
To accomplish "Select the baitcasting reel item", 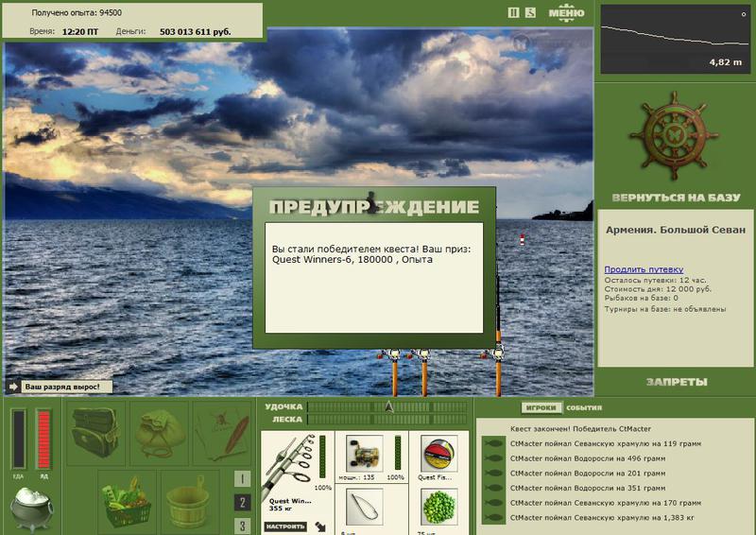I will click(365, 453).
